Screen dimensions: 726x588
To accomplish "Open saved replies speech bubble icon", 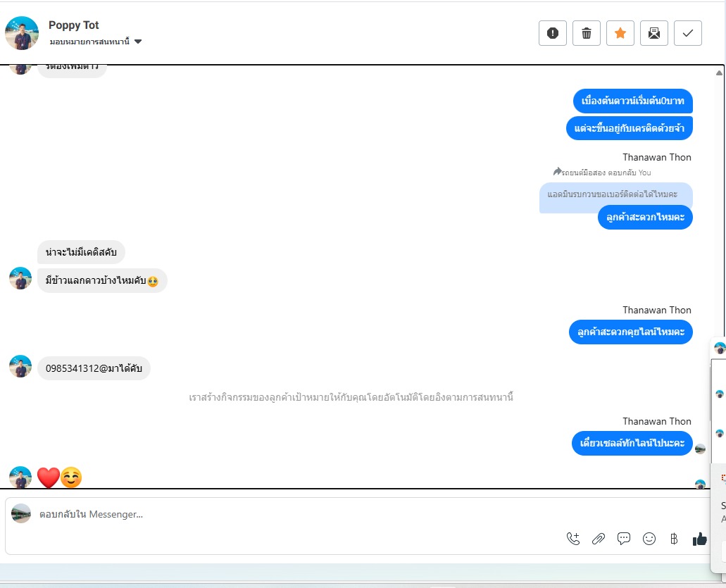I will (624, 539).
